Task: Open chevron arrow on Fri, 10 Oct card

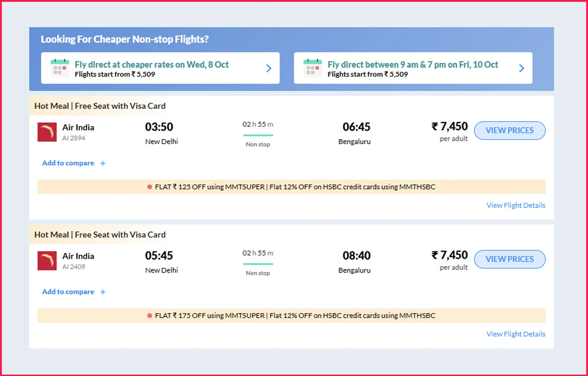Action: click(x=522, y=68)
